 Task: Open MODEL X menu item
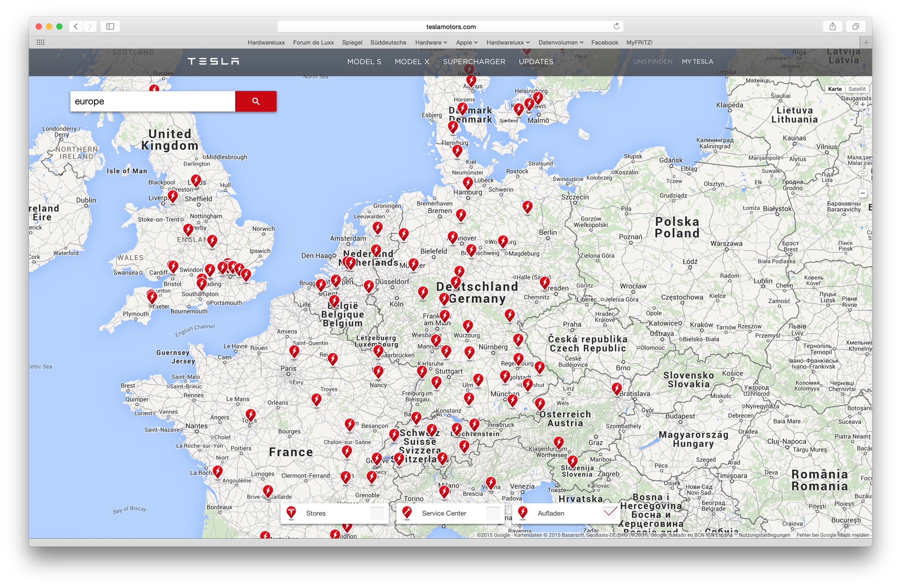click(412, 62)
